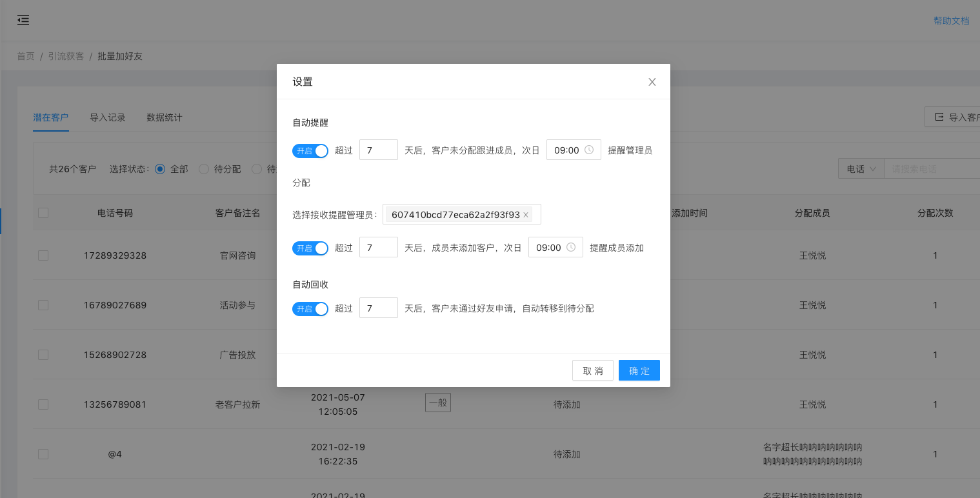Remove the 607410bcd77eca62a2f93f93 admin tag

click(x=526, y=215)
